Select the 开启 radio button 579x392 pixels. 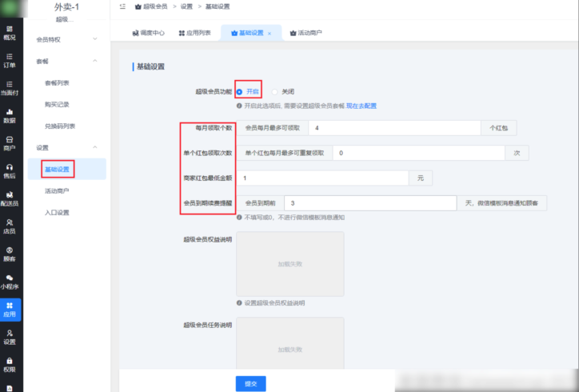pos(239,92)
